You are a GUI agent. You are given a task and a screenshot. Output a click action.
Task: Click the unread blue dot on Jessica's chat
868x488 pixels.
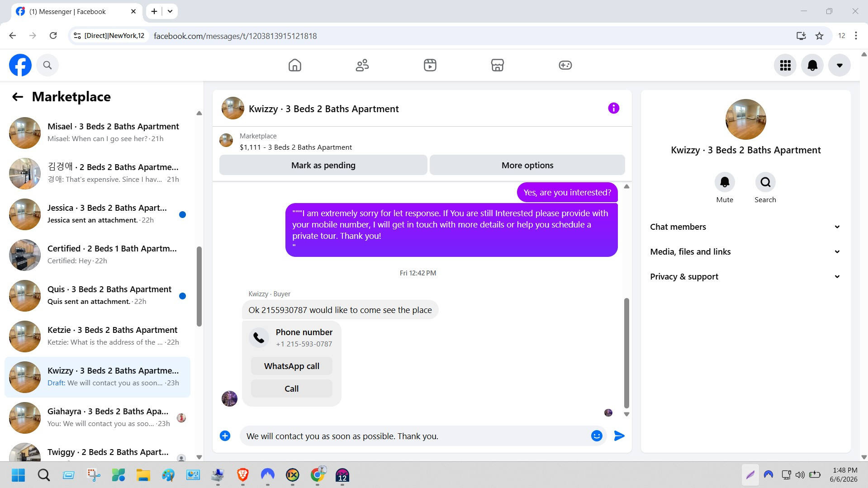point(182,214)
